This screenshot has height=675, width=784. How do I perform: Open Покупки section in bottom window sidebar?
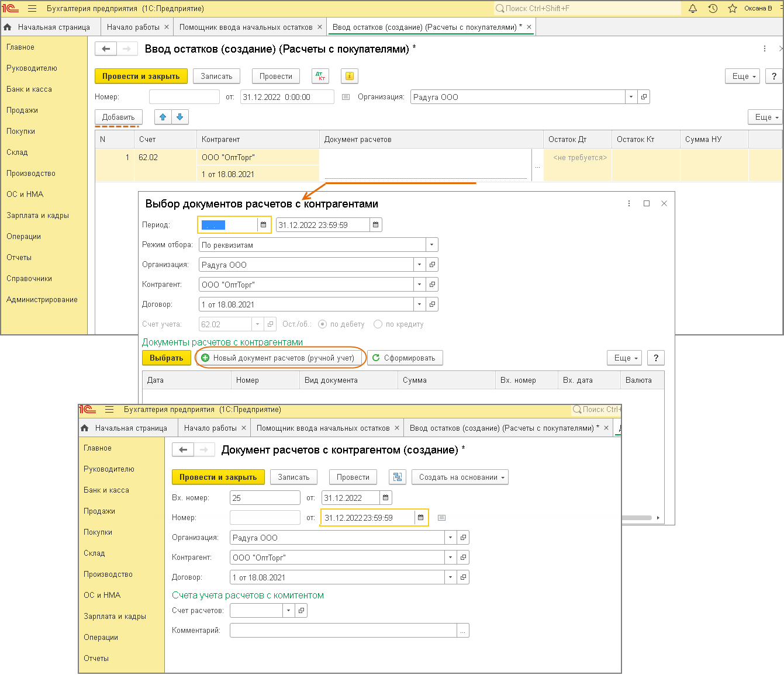[x=98, y=532]
